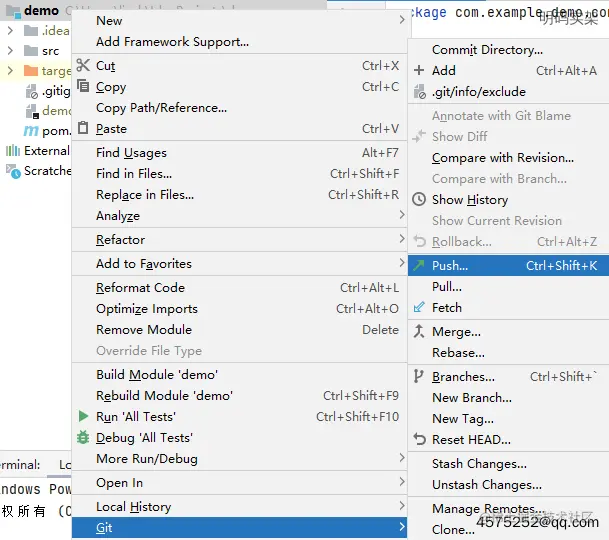The height and width of the screenshot is (540, 609).
Task: Click the External Libraries icon
Action: tap(12, 151)
